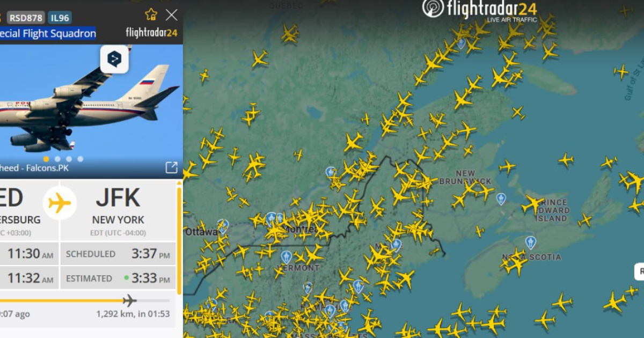Select the large plane over Prince Edward Island
This screenshot has height=338, width=644.
point(532,204)
